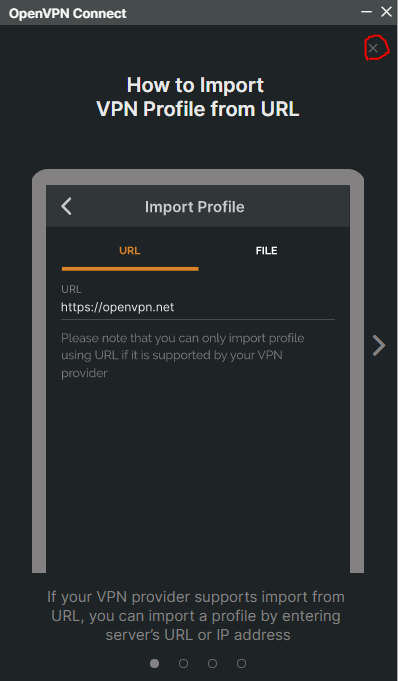Jump to the third tutorial page dot
The image size is (398, 681).
pyautogui.click(x=212, y=663)
